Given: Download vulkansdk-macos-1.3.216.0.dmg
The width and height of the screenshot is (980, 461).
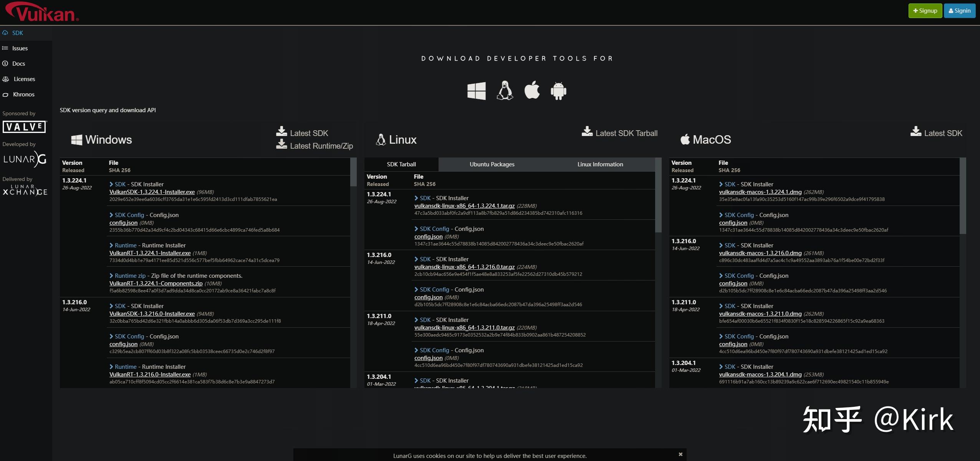Looking at the screenshot, I should point(760,253).
